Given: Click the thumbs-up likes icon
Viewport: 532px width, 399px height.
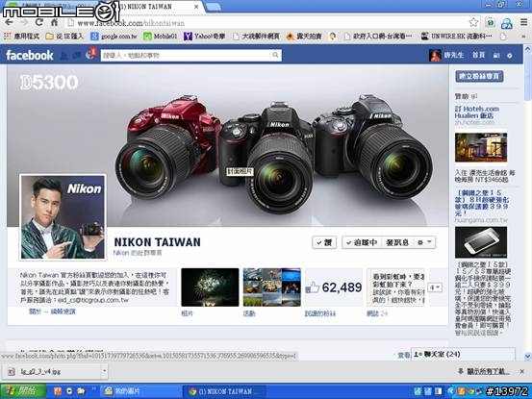Looking at the screenshot, I should 312,287.
